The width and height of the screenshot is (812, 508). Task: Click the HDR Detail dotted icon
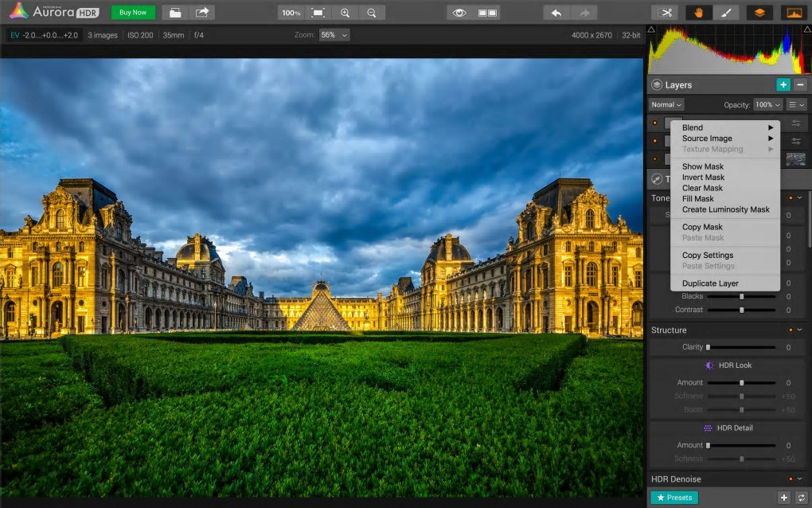(x=708, y=428)
